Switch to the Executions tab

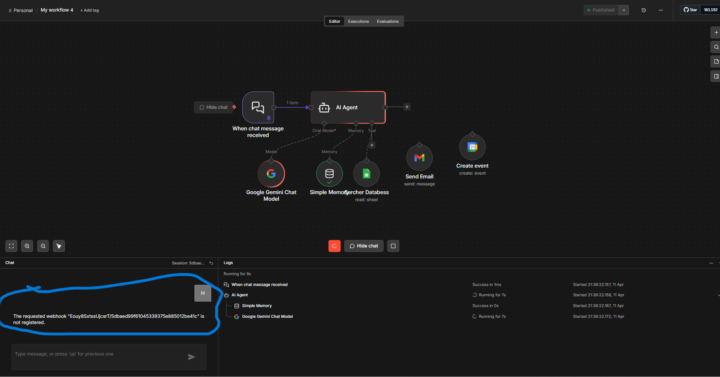pyautogui.click(x=358, y=22)
